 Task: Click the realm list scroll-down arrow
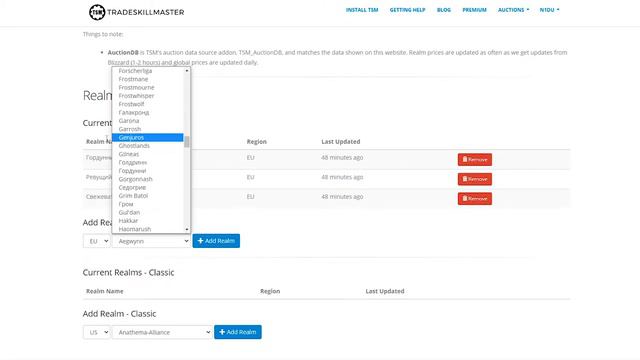click(187, 229)
